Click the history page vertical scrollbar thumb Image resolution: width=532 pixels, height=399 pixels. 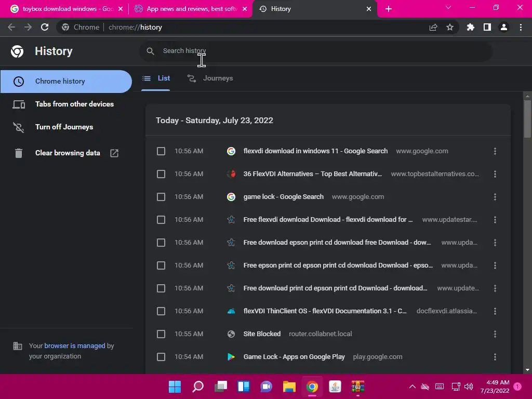[x=527, y=119]
